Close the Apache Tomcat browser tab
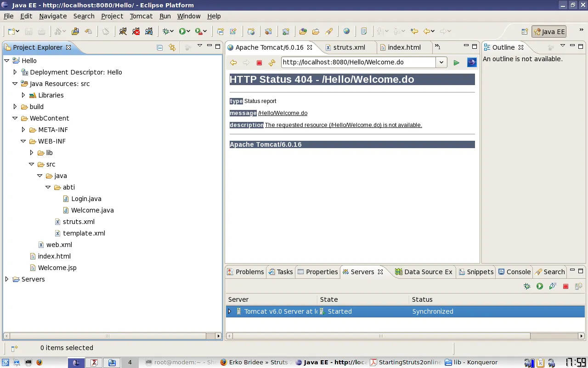 point(310,47)
